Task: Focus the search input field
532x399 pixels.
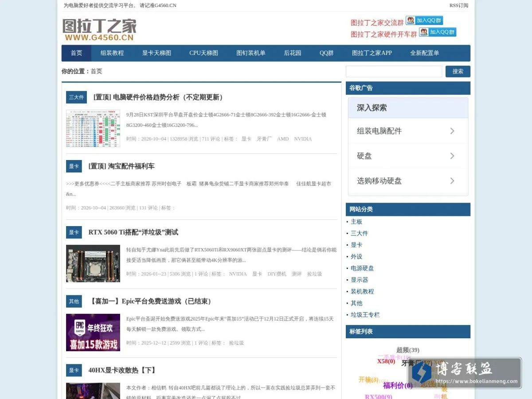Action: point(394,71)
